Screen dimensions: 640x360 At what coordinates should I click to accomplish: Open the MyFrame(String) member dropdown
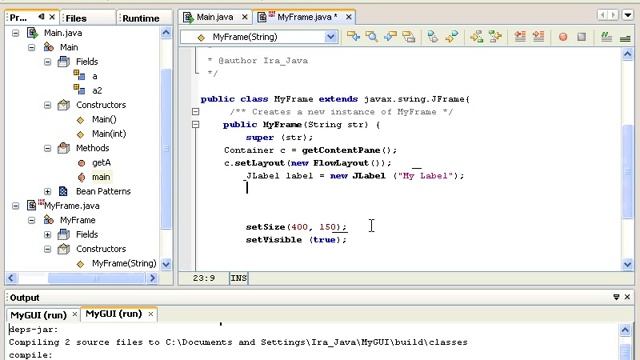(x=331, y=37)
